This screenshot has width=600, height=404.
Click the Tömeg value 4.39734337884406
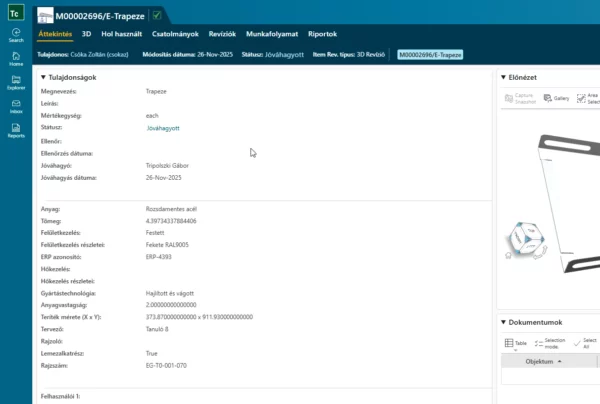[x=171, y=221]
